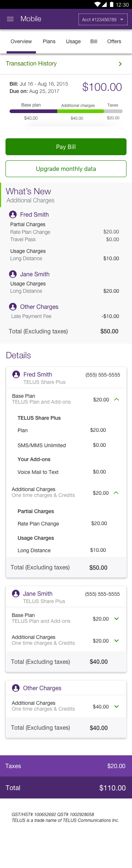The width and height of the screenshot is (132, 868).
Task: Open the Offers tab
Action: (114, 41)
